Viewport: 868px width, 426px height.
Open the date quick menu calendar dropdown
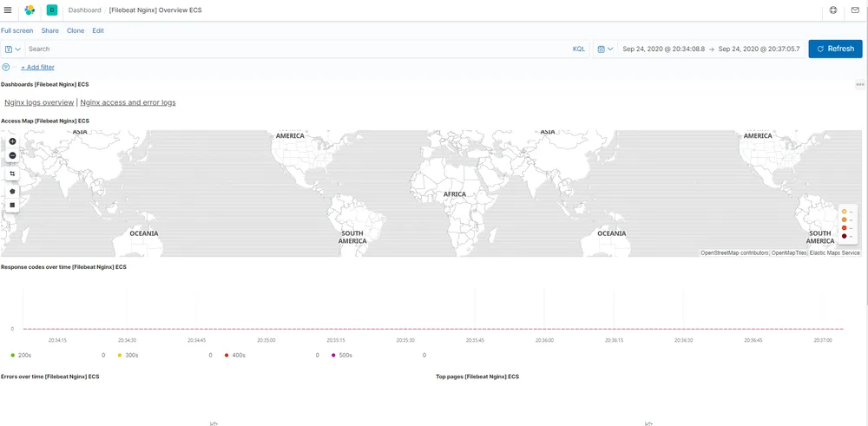(606, 49)
